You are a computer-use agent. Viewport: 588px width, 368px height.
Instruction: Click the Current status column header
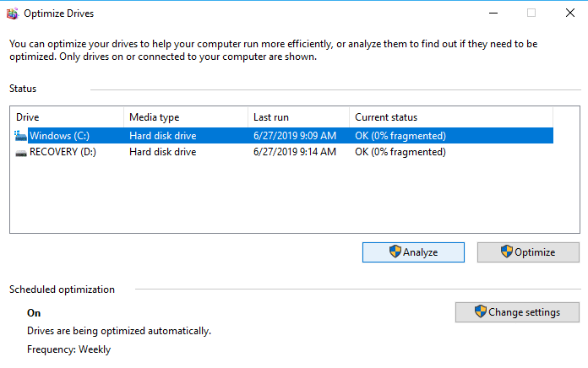449,117
